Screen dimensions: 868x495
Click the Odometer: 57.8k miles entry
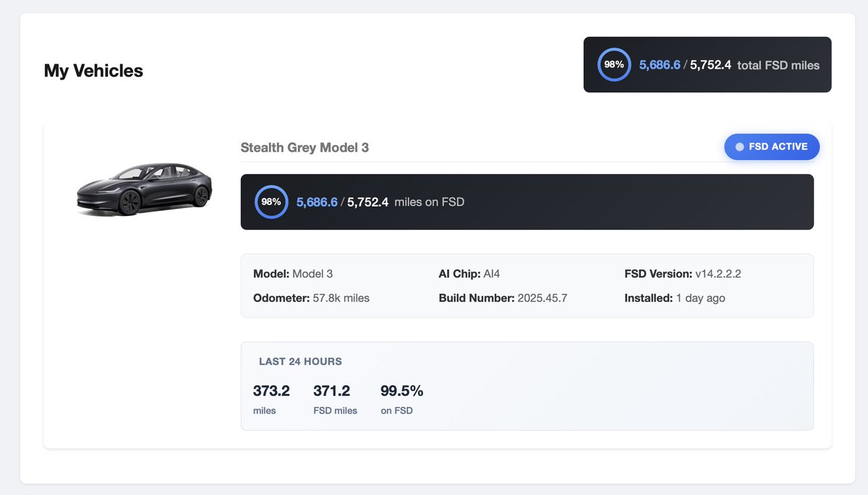[x=311, y=298]
